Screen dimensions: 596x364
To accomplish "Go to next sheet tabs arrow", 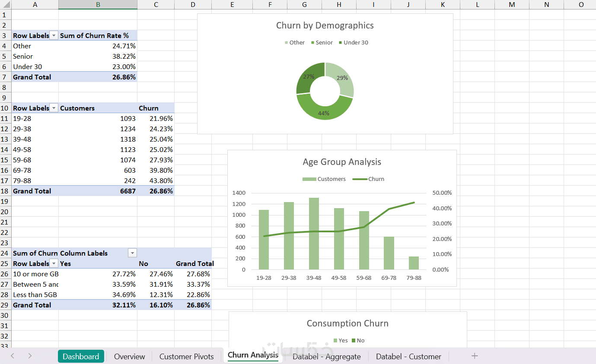I will [x=30, y=356].
